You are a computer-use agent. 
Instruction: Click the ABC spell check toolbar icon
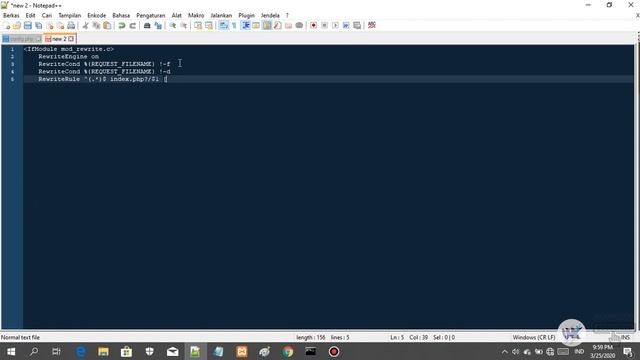pyautogui.click(x=371, y=25)
